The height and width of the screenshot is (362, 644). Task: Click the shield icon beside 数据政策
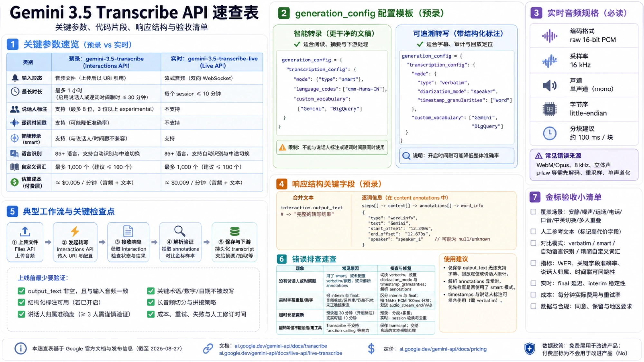pyautogui.click(x=530, y=348)
